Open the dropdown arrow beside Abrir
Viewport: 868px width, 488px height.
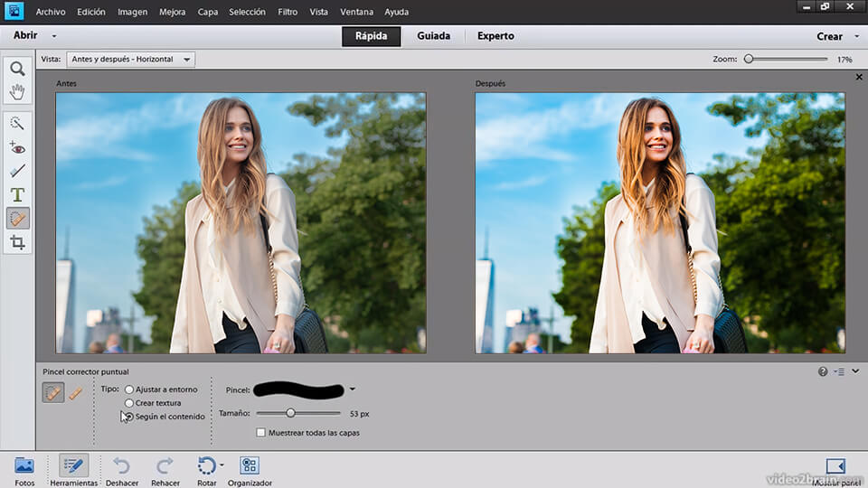coord(54,36)
